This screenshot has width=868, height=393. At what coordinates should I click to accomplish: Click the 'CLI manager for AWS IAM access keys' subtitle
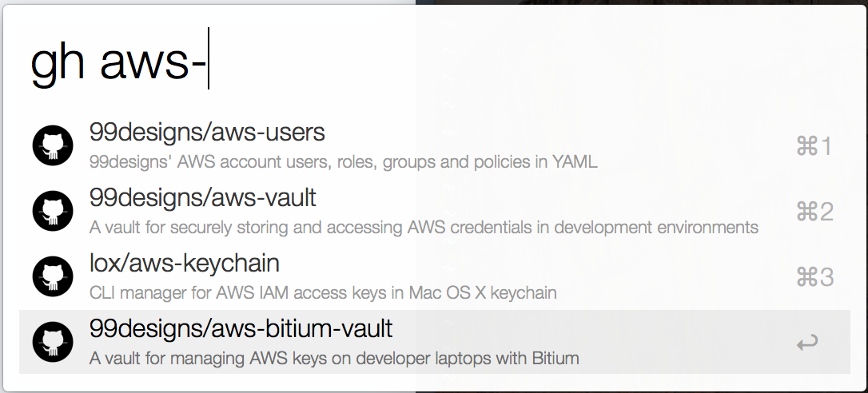coord(323,293)
